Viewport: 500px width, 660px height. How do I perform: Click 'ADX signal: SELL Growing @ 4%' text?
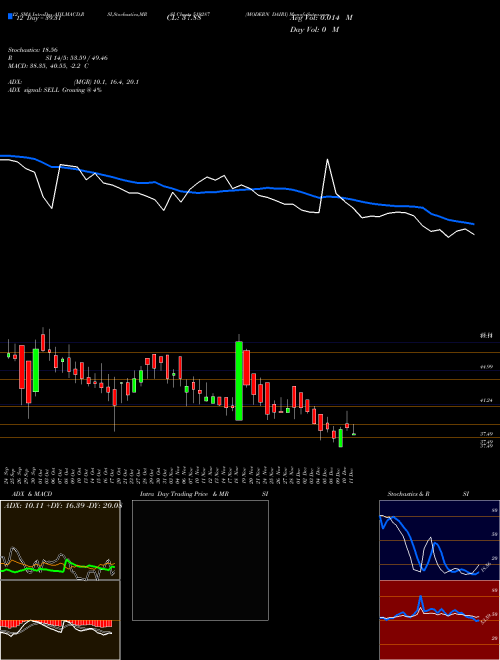(x=55, y=90)
